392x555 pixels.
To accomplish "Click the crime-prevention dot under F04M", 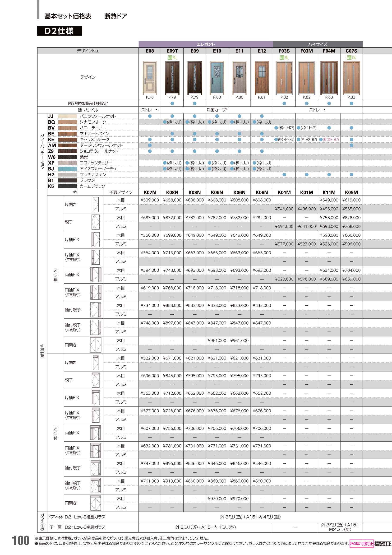I will coord(329,103).
